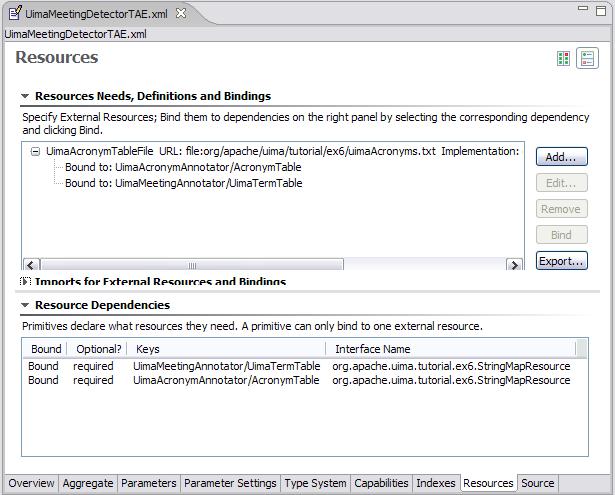Collapse Resources Needs, Definitions and Bindings section
The image size is (615, 495).
point(26,97)
